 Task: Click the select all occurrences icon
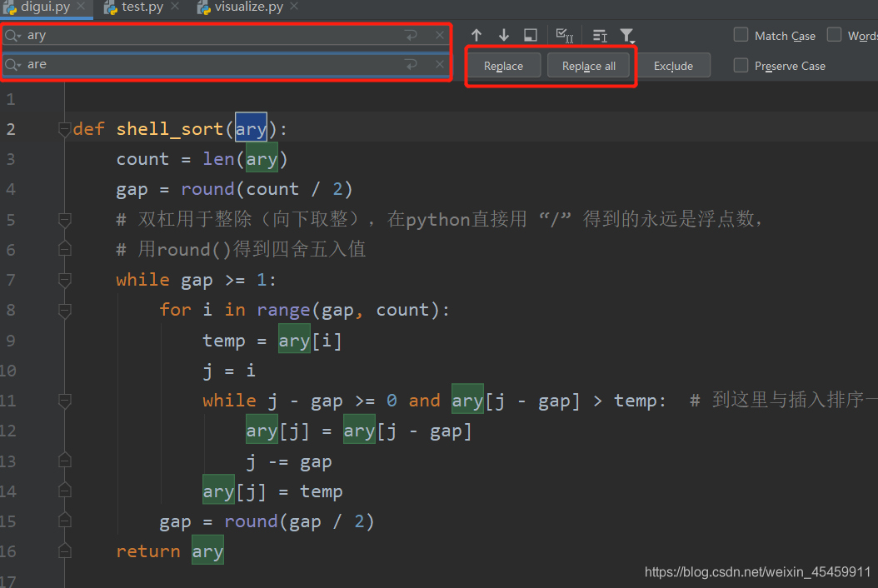pos(565,36)
